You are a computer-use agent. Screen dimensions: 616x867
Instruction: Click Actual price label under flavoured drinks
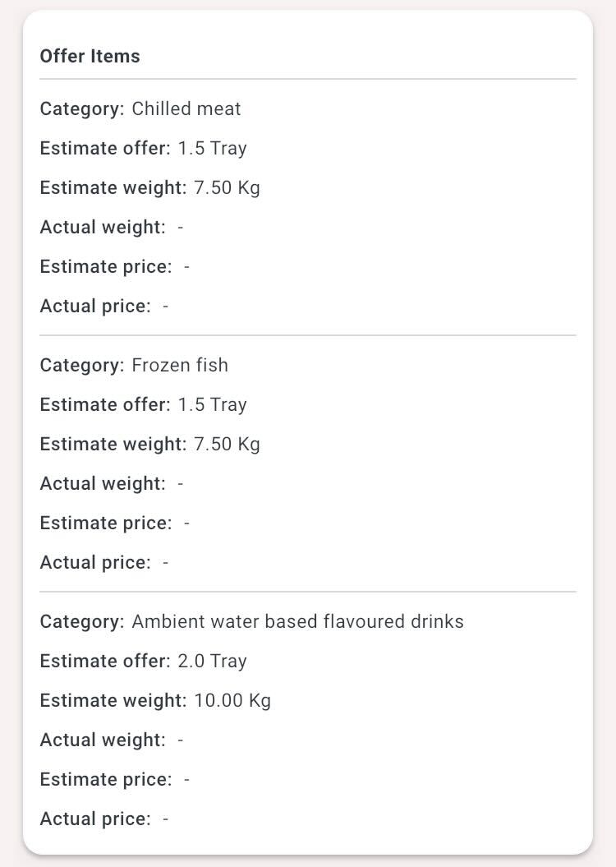click(95, 819)
